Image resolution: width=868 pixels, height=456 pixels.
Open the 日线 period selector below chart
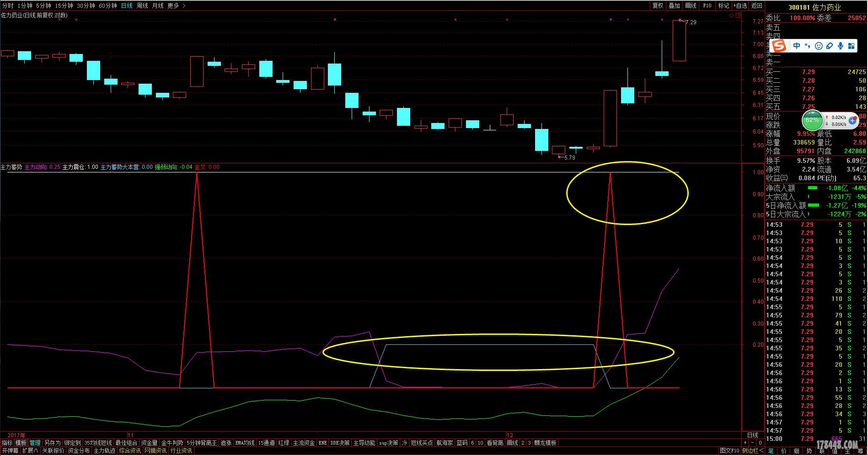[752, 435]
